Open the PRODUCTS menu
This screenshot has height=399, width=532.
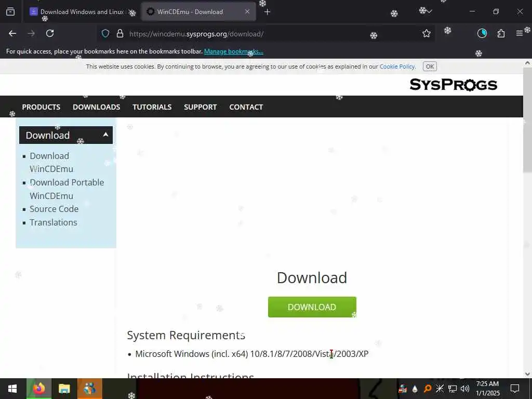point(41,107)
